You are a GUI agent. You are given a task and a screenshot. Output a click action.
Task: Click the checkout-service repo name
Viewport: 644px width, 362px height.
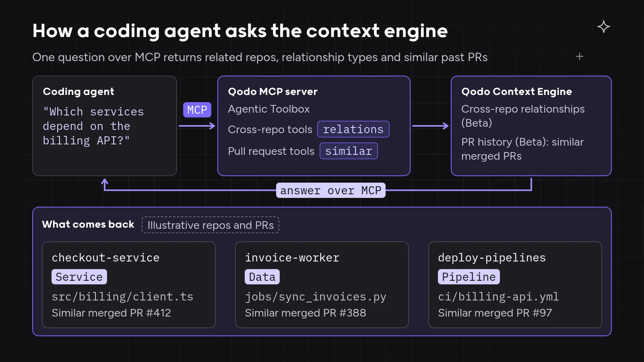pos(105,257)
